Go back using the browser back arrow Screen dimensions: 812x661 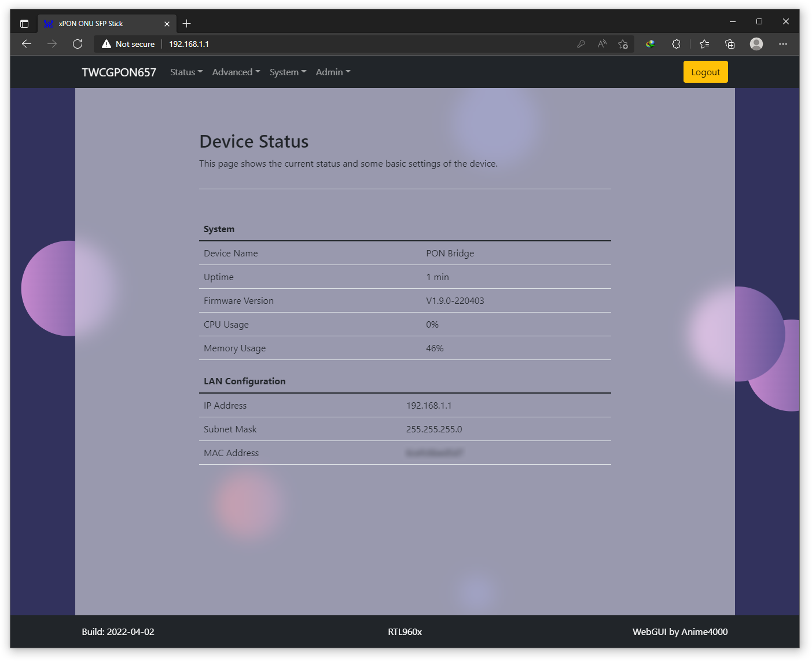click(x=27, y=44)
